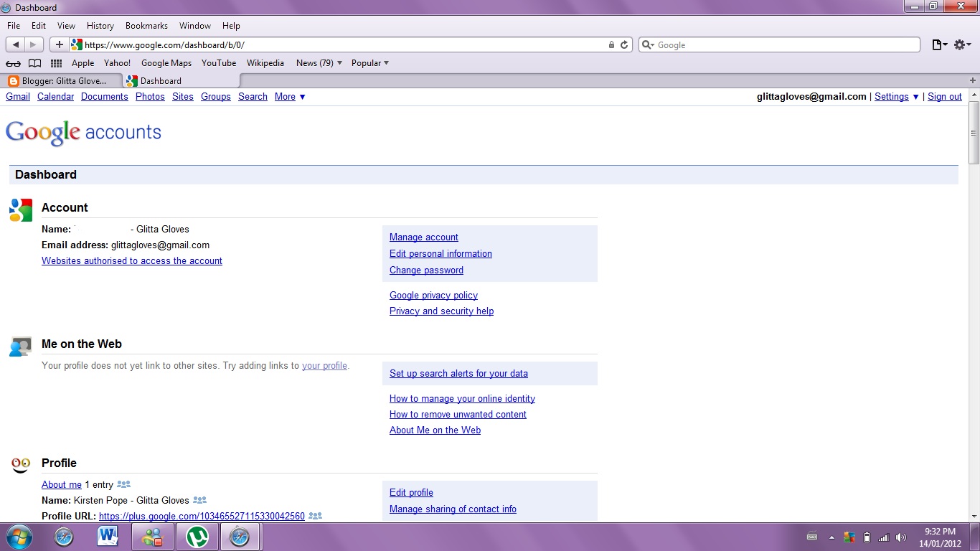The width and height of the screenshot is (980, 551).
Task: Click the reload page icon in address bar
Action: tap(624, 44)
